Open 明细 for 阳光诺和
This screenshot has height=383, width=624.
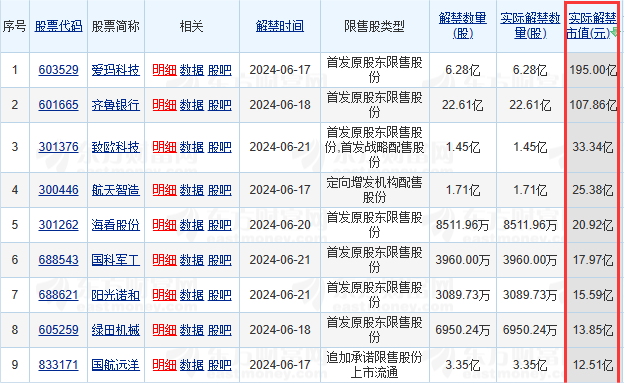164,295
